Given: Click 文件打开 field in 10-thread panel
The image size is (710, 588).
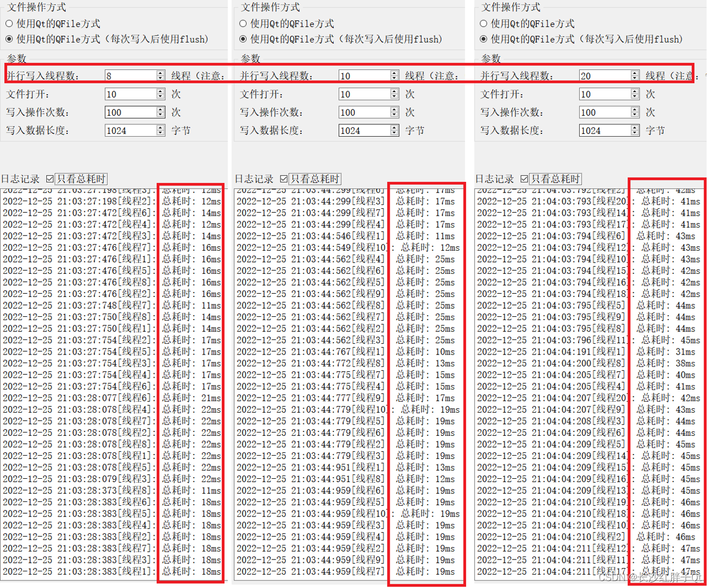Looking at the screenshot, I should pos(364,94).
